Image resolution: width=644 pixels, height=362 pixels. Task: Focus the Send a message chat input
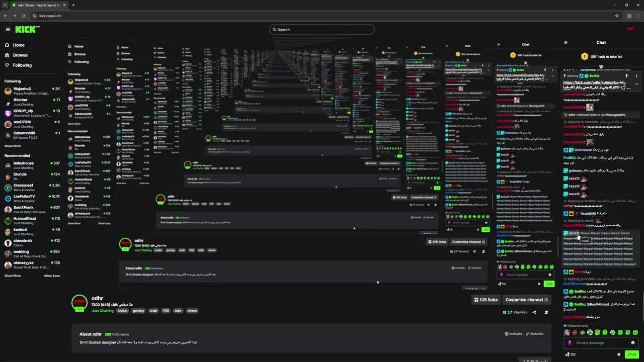click(602, 342)
